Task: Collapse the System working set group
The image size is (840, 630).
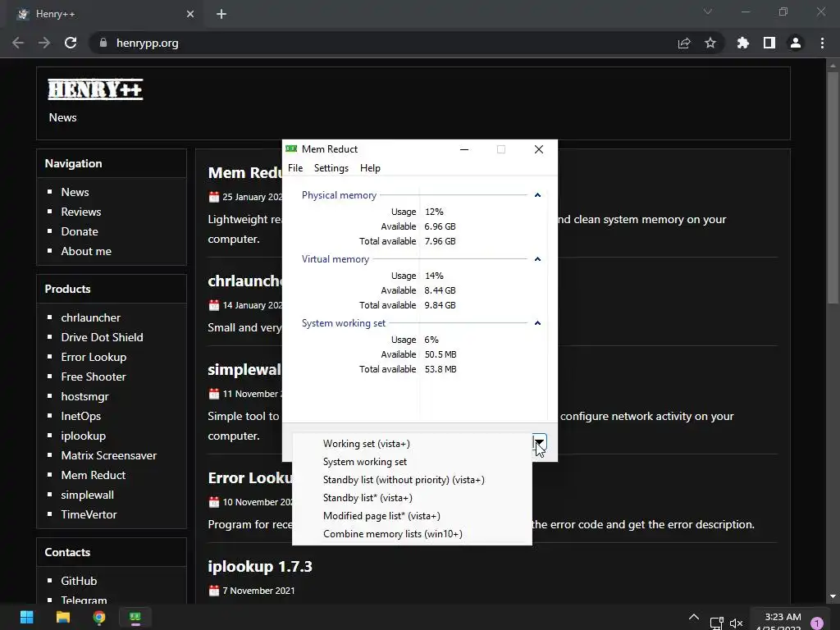Action: 537,323
